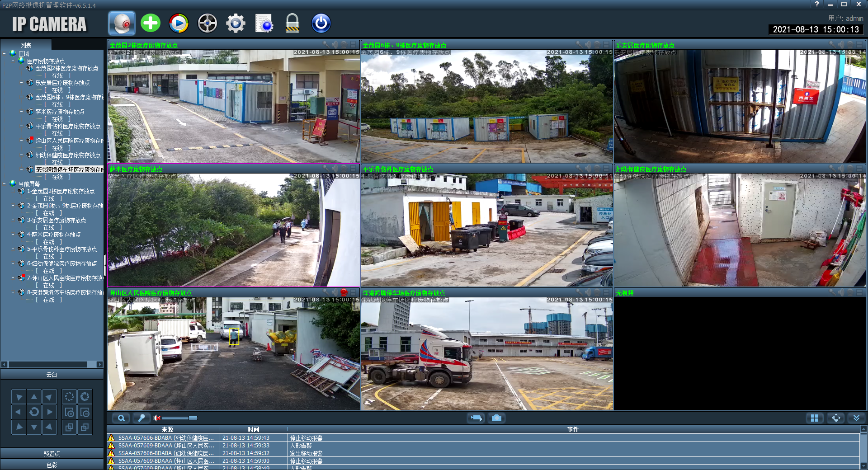
Task: Open the settings gear icon in the toolbar
Action: pos(236,23)
